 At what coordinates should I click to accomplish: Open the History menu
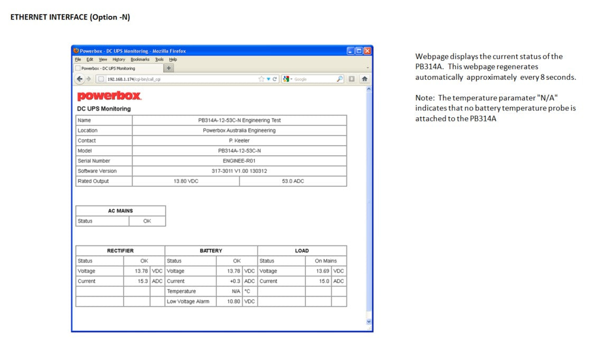[118, 60]
